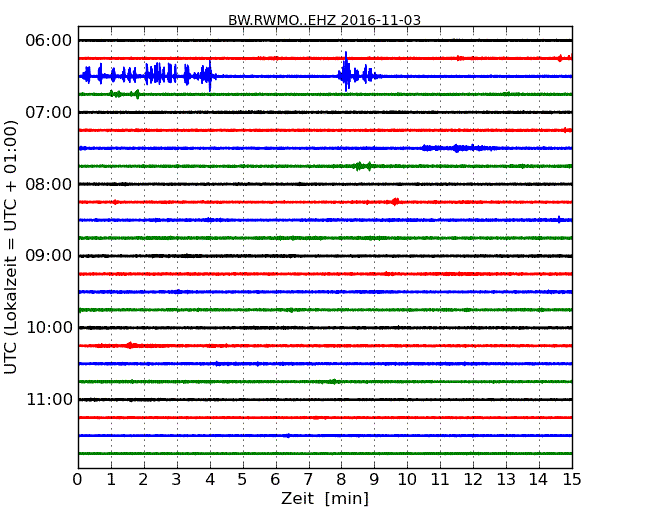Click x-axis tick label 1
This screenshot has height=520, width=650.
point(111,480)
